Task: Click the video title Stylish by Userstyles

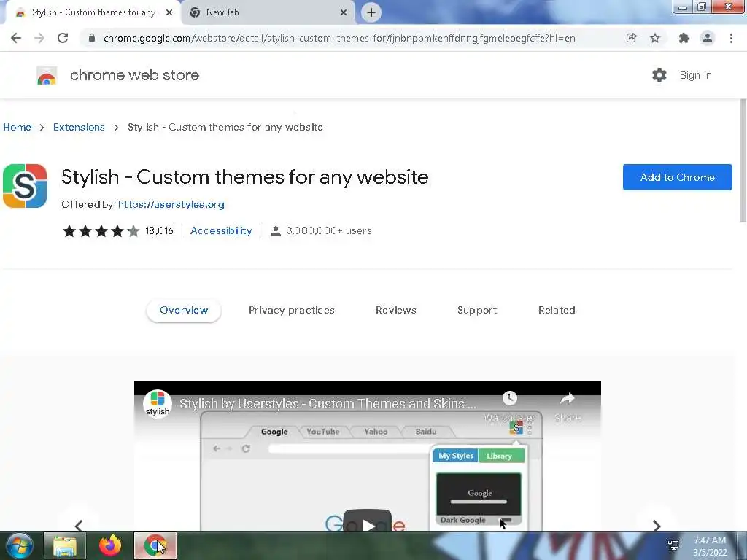Action: click(x=328, y=404)
